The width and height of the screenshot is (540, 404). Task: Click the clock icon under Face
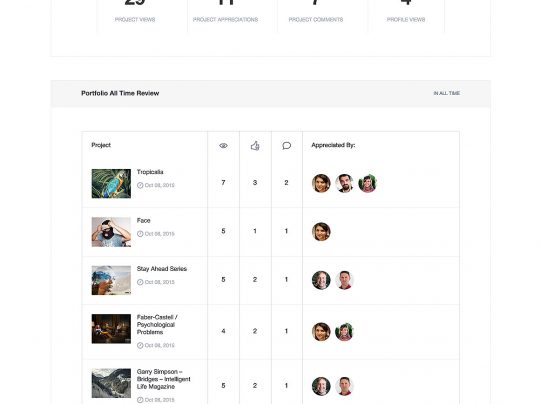(x=140, y=234)
